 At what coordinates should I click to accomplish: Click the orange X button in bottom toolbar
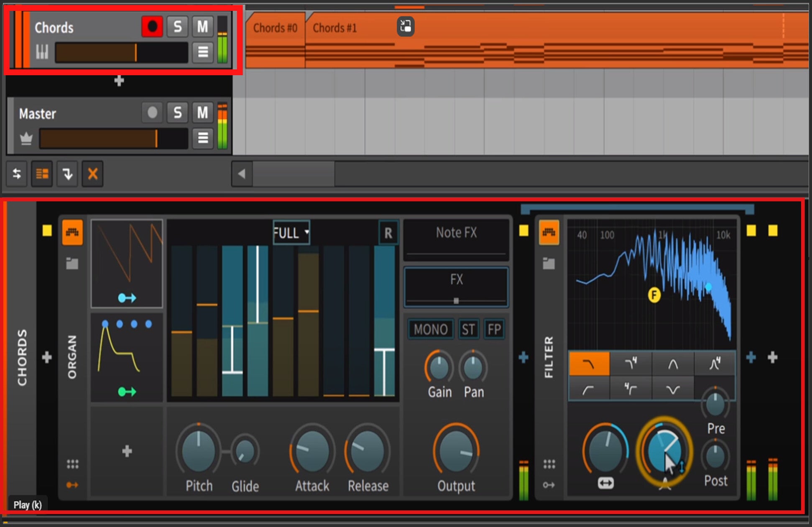point(92,173)
